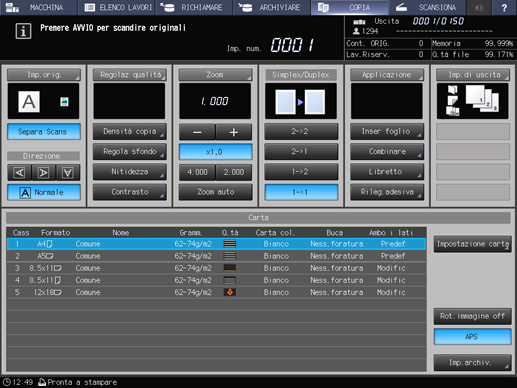The height and width of the screenshot is (388, 517).
Task: Click tray 1 paper quantity icon
Action: (x=230, y=244)
